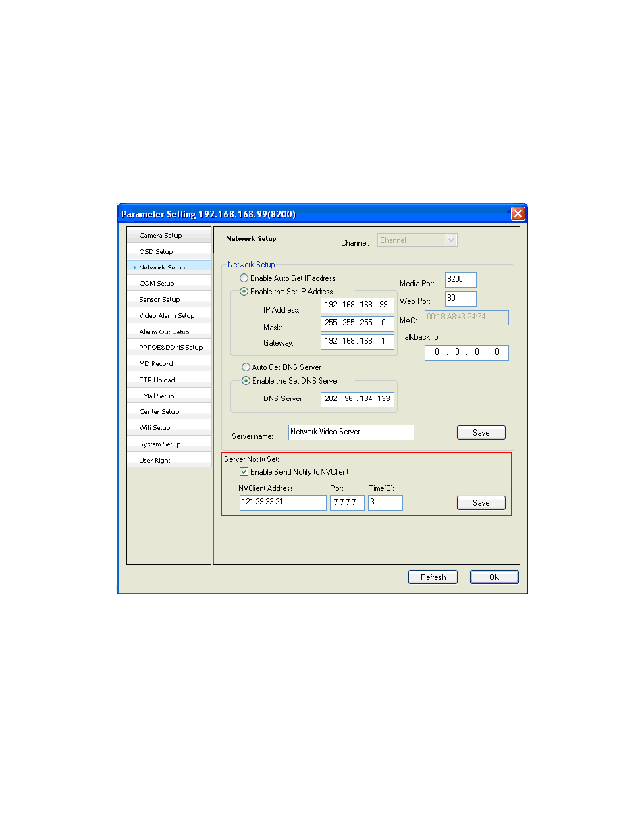Open Video Alarm Setup section

pyautogui.click(x=169, y=315)
